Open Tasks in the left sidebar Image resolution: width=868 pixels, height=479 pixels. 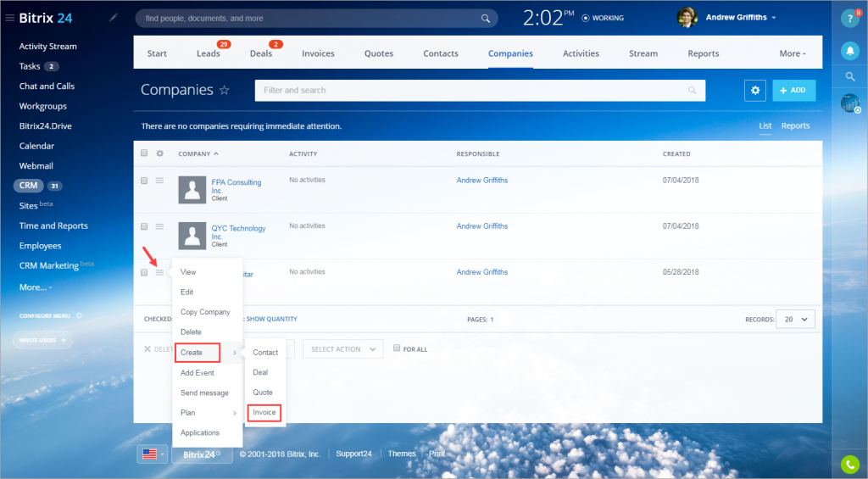pyautogui.click(x=30, y=66)
